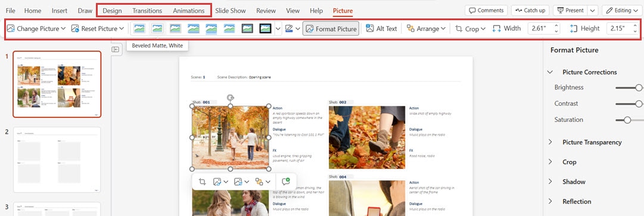Open the File menu
Screen dimensions: 644x216
pyautogui.click(x=10, y=11)
